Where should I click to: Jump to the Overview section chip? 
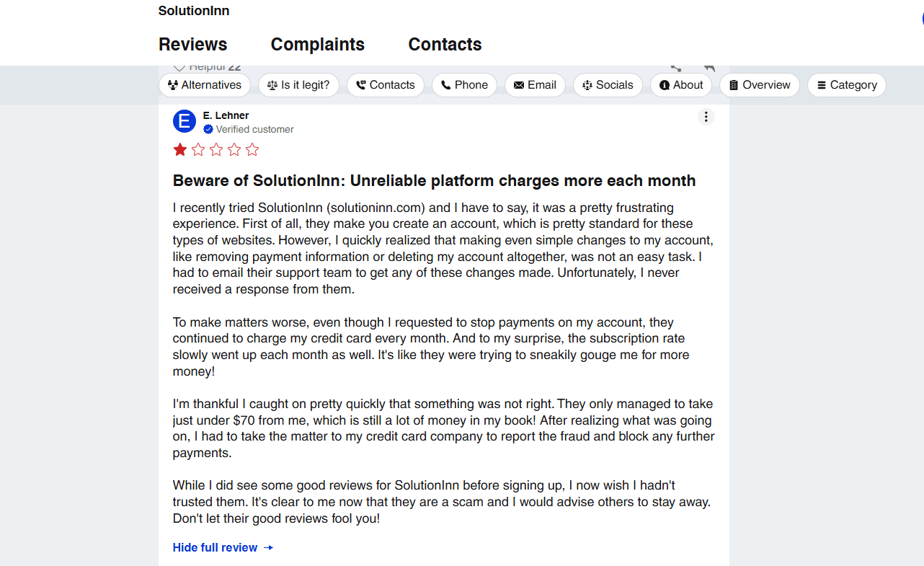(759, 85)
